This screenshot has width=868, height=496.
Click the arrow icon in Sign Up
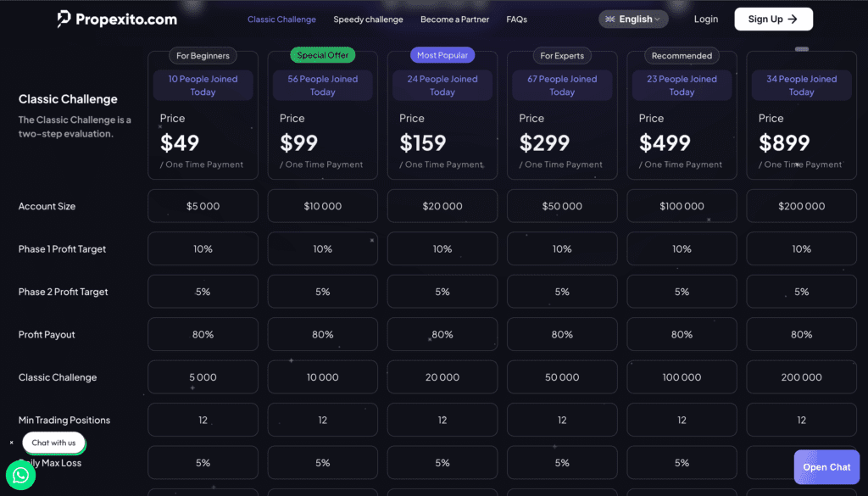coord(793,19)
